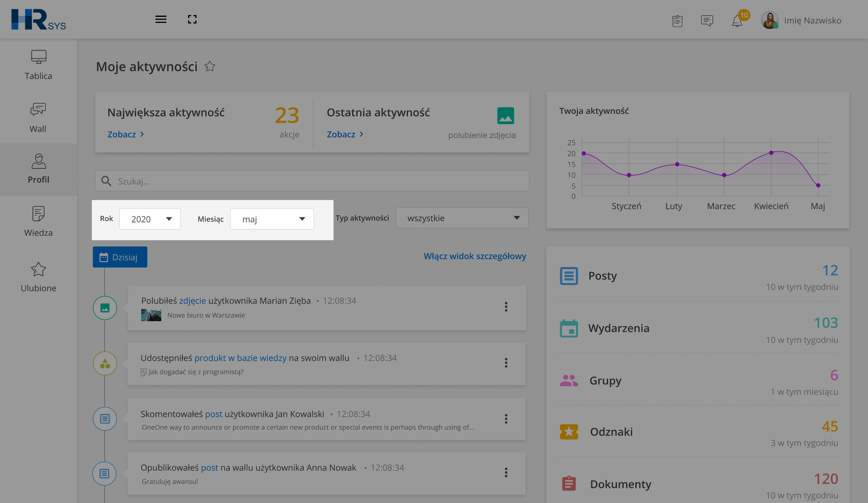The image size is (868, 503).
Task: Click the 'Twoja aktywność' chart title
Action: point(594,111)
